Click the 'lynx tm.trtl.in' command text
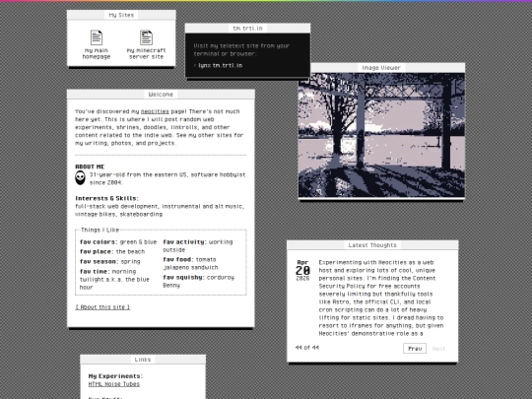Viewport: 532px width, 399px height. (x=221, y=65)
